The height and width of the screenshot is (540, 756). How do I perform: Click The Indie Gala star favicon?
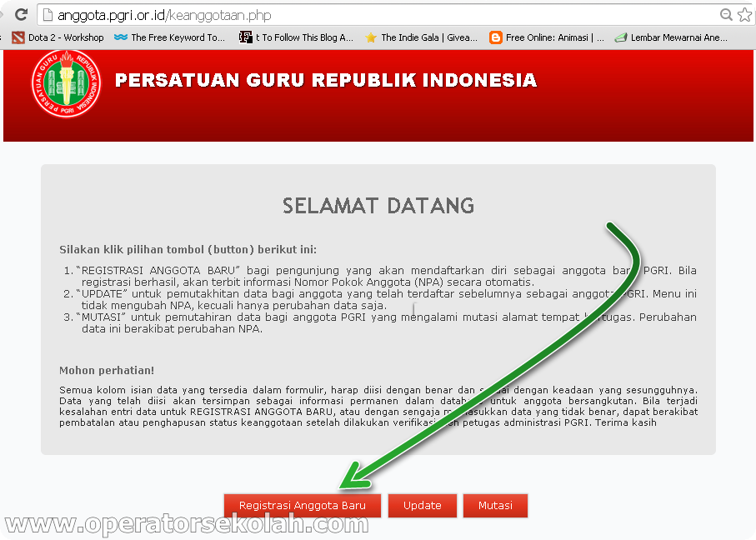click(371, 37)
